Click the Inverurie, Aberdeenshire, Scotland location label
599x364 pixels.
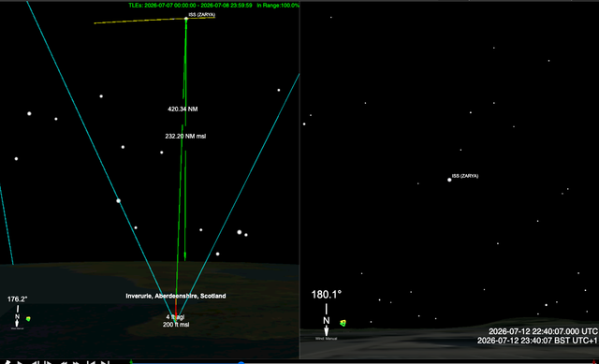[x=176, y=296]
